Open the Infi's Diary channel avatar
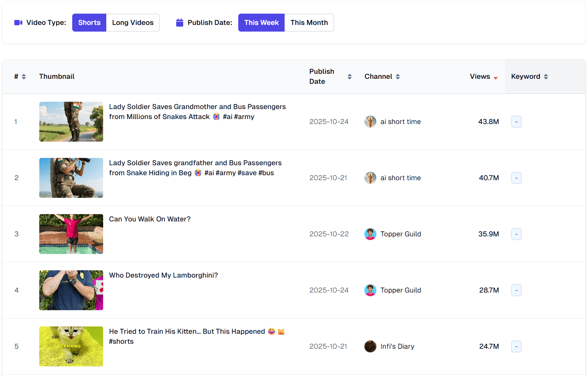Screen dimensions: 588x376 point(370,346)
